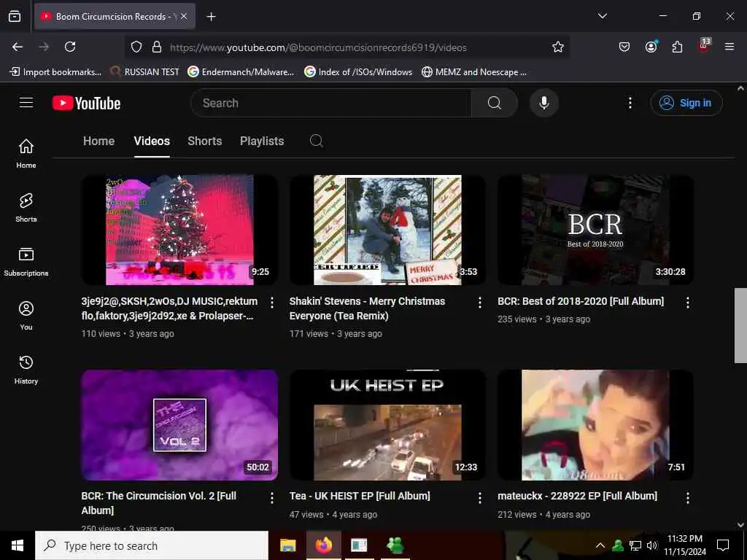View site security lock info
The height and width of the screenshot is (560, 747).
tap(157, 47)
